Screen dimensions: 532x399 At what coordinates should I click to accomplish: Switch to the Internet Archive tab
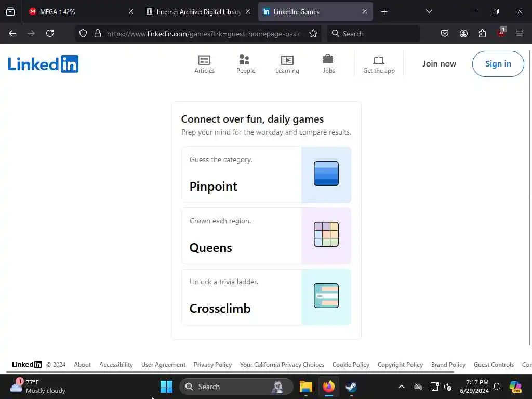(x=198, y=12)
